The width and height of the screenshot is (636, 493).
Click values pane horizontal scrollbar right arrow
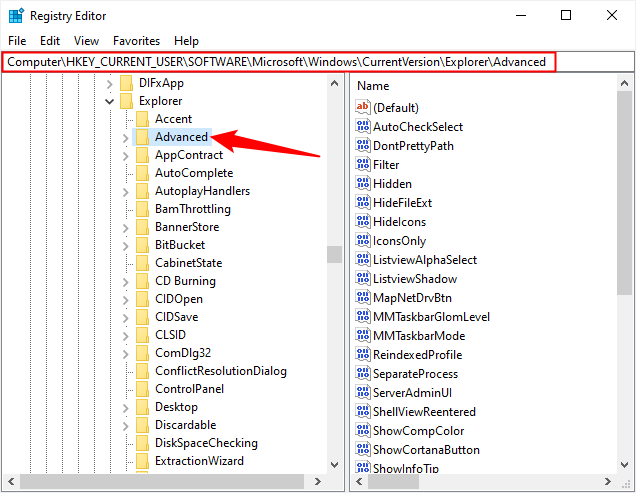[x=608, y=482]
